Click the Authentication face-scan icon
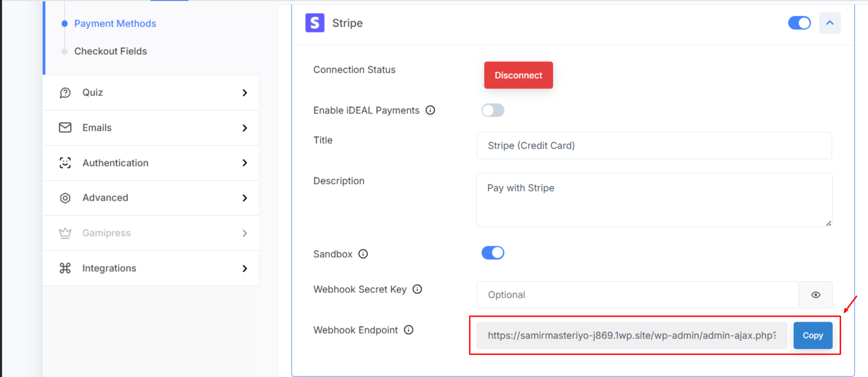The width and height of the screenshot is (868, 377). click(65, 163)
